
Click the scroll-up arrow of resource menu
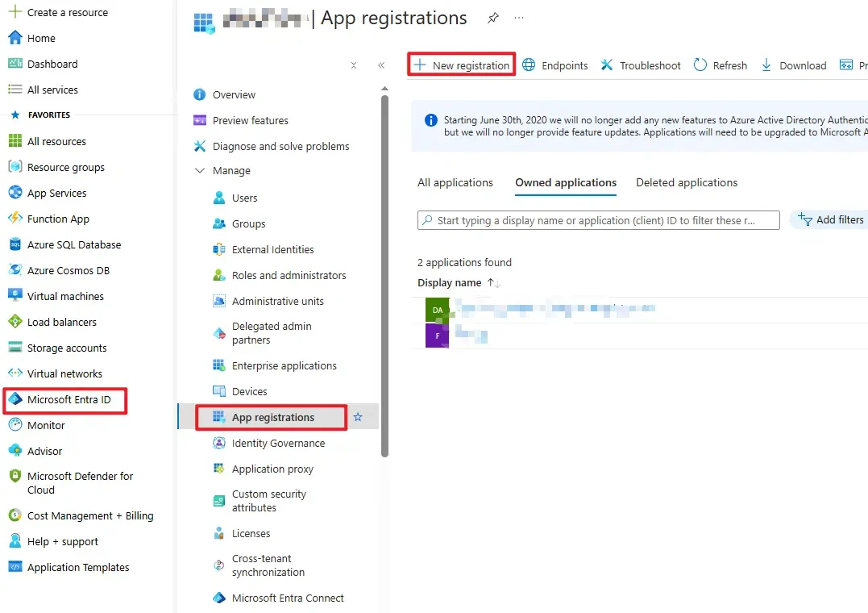[x=384, y=89]
